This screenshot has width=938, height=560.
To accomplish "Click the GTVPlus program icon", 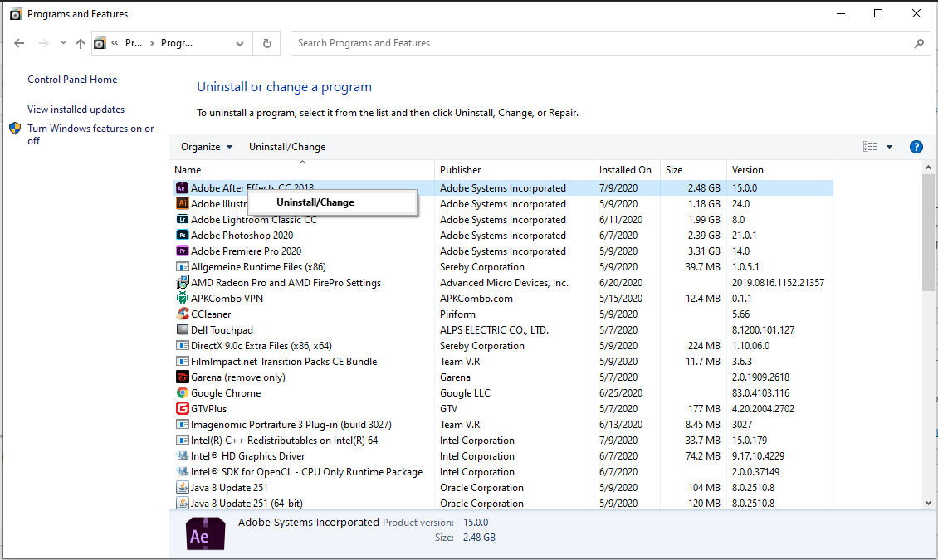I will 183,409.
